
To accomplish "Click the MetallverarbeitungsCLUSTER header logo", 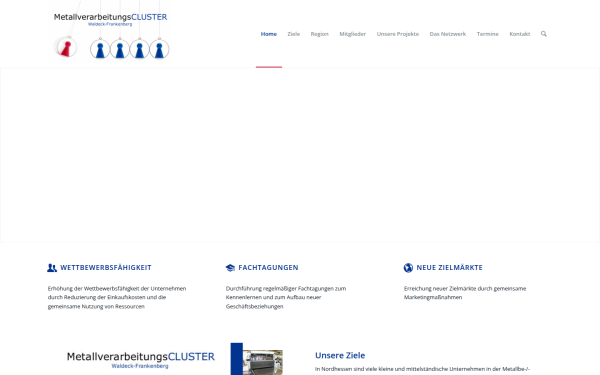I will click(110, 31).
